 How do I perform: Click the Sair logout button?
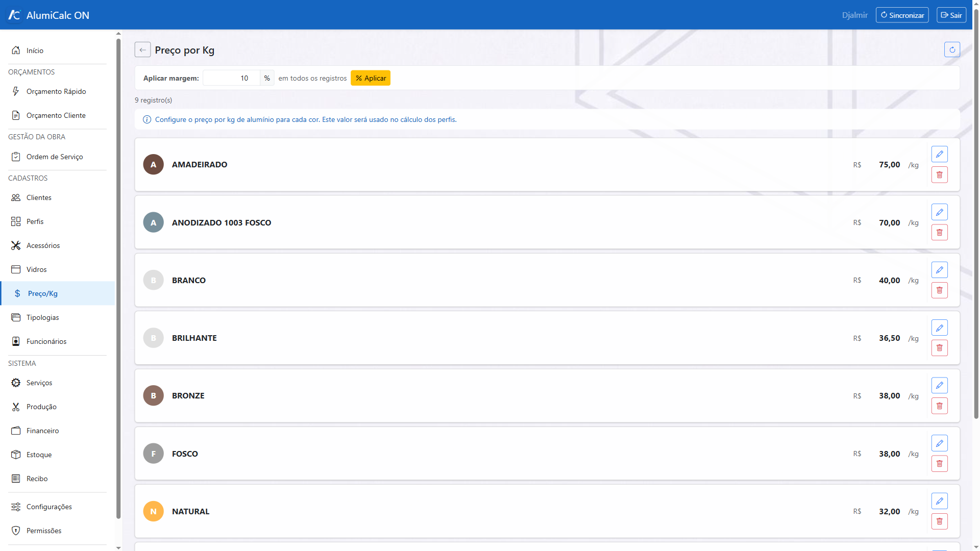[x=951, y=15]
